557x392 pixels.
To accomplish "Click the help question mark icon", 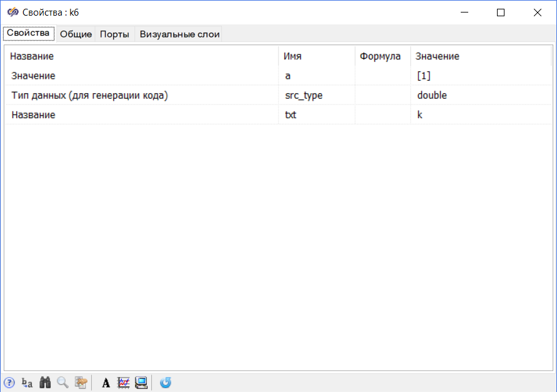I will 9,383.
